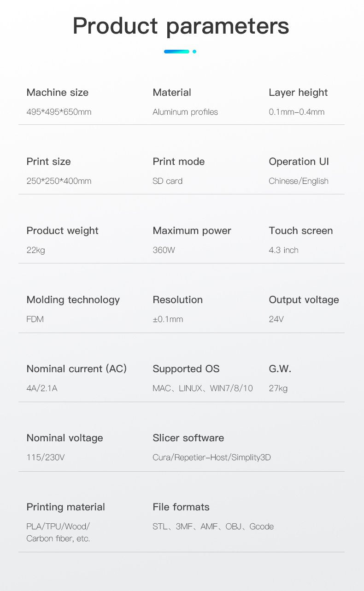Select the 4A/2.1A nominal current value
The width and height of the screenshot is (364, 591).
[42, 388]
